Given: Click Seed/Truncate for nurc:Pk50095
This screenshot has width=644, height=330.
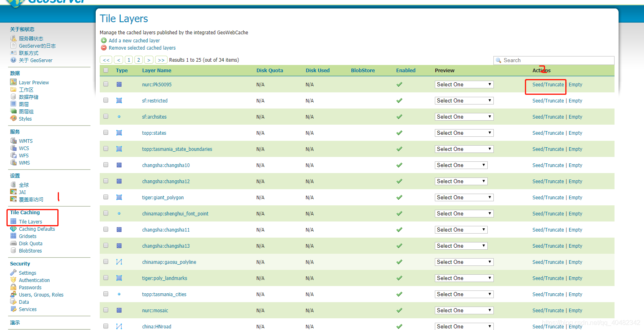Looking at the screenshot, I should 548,84.
